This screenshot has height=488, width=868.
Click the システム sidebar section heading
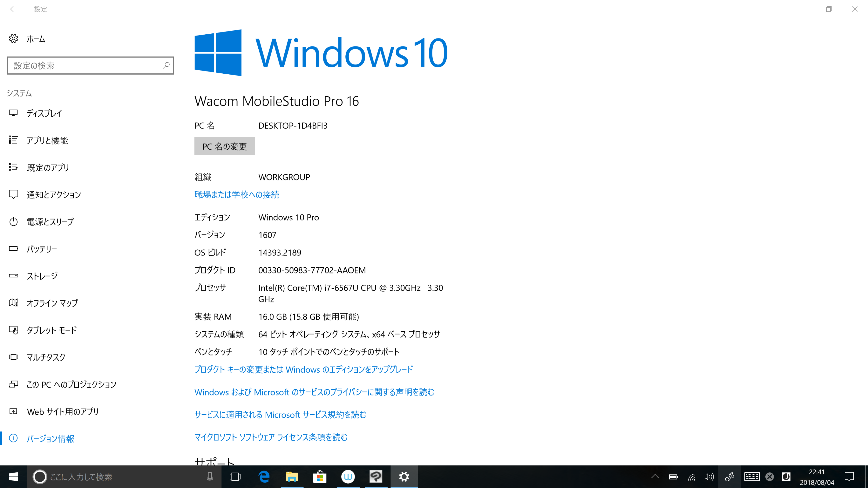click(x=19, y=93)
